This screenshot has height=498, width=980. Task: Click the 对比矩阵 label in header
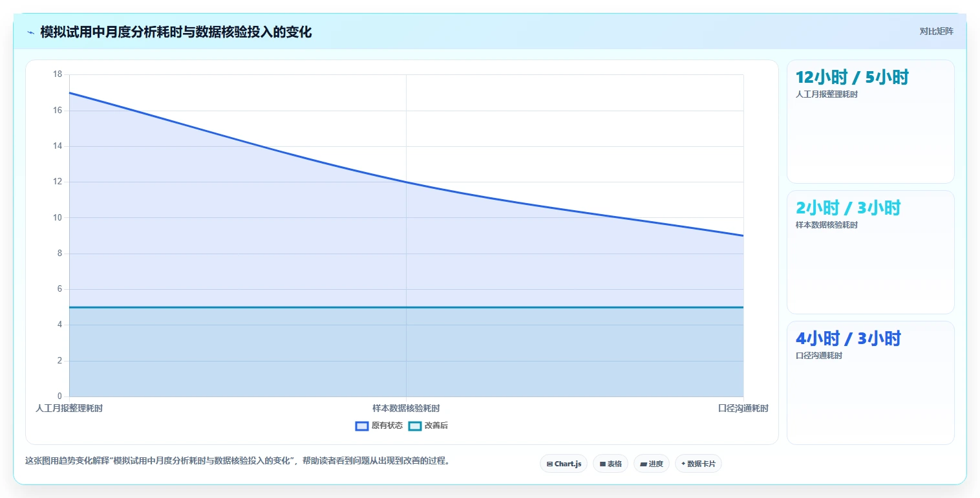coord(936,31)
